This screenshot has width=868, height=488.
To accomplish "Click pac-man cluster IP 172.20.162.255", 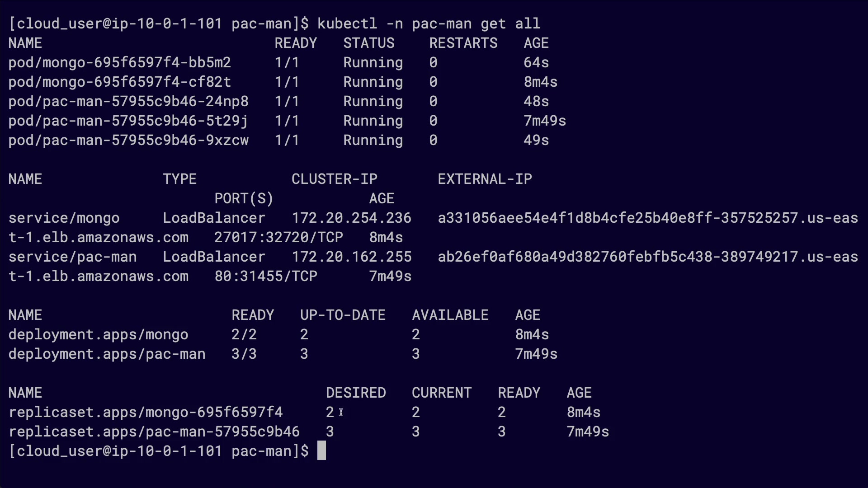I will click(x=351, y=257).
